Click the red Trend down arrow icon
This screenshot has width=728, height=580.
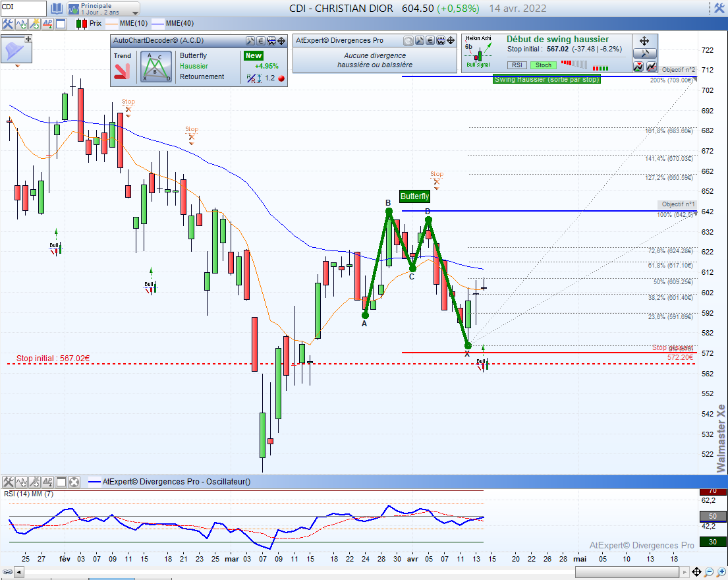(122, 72)
